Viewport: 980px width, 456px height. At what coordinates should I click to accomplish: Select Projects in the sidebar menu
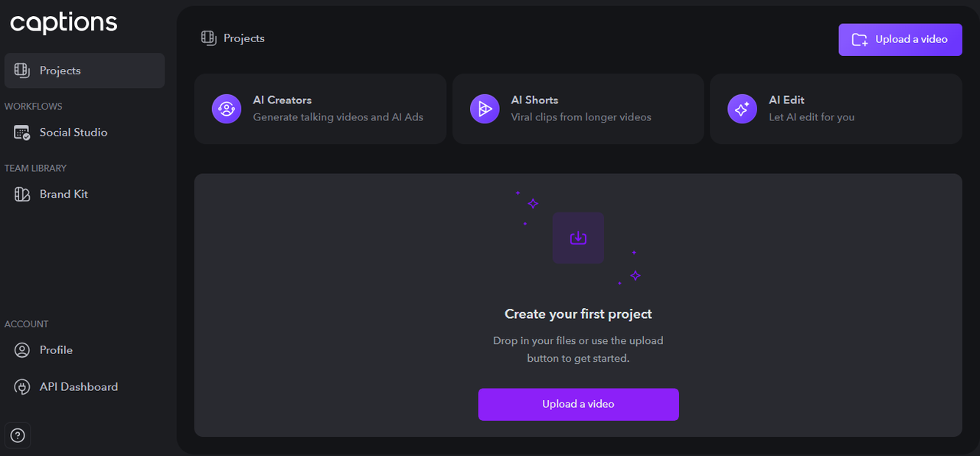60,71
